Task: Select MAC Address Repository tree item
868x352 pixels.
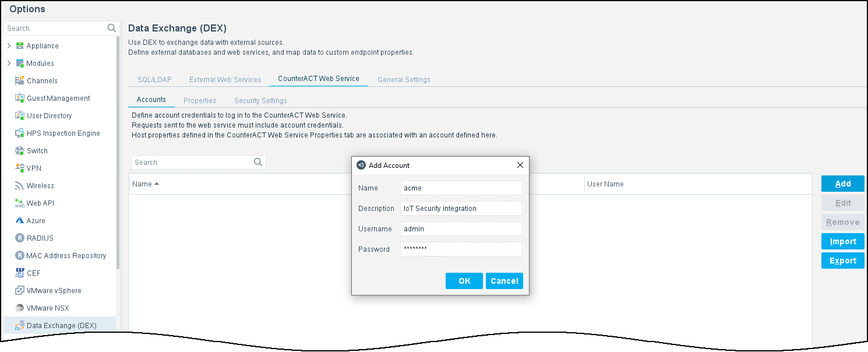Action: tap(66, 255)
